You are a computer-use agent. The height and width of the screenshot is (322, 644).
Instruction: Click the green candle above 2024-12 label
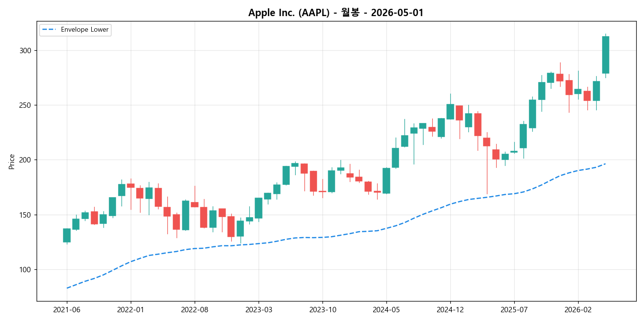coord(450,111)
